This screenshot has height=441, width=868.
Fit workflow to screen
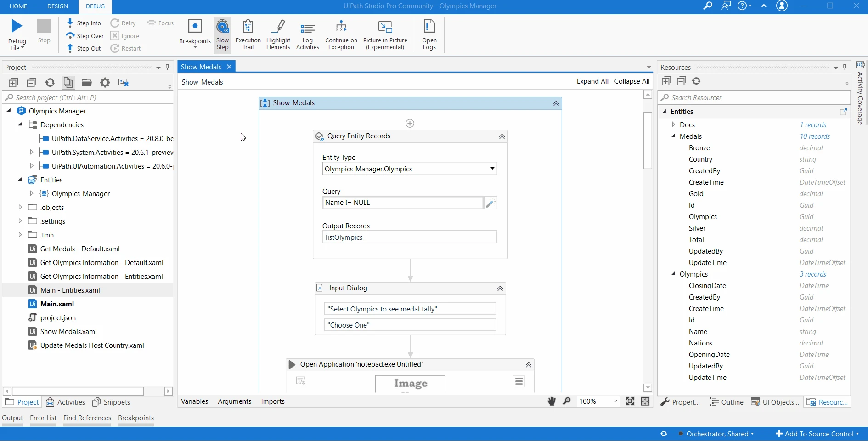pyautogui.click(x=630, y=401)
